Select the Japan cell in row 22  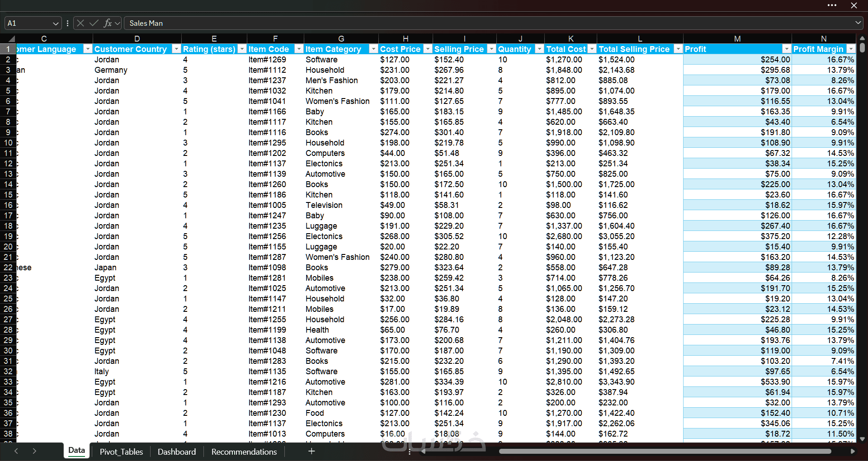pyautogui.click(x=137, y=268)
